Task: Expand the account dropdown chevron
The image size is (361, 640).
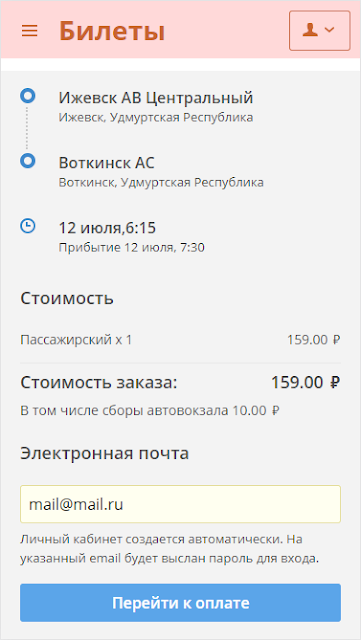Action: [x=330, y=30]
